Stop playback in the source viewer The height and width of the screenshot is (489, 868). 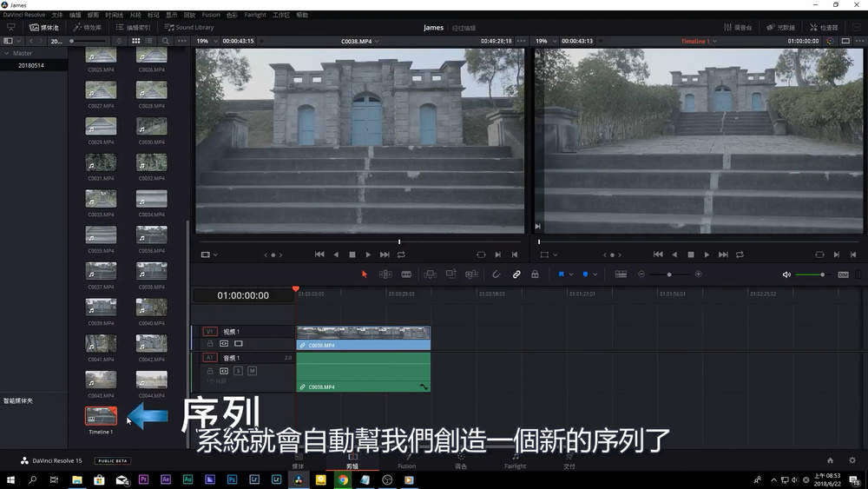pos(352,254)
